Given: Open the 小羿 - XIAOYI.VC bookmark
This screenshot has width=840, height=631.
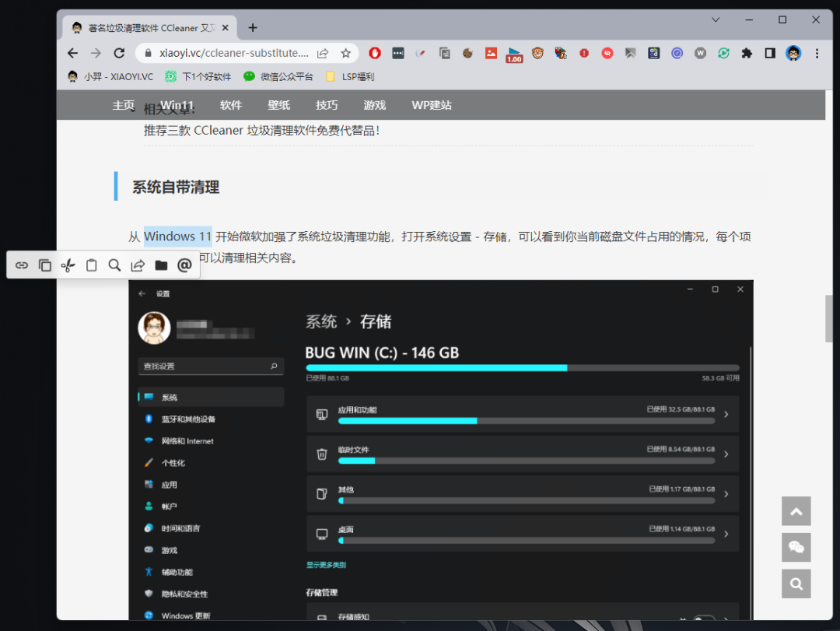Looking at the screenshot, I should tap(110, 77).
